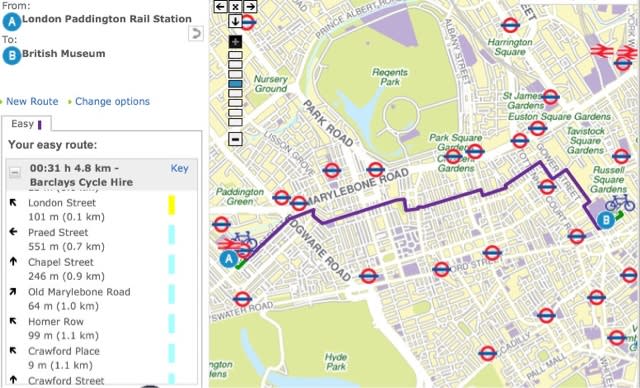Image resolution: width=640 pixels, height=388 pixels.
Task: Pan map down with arrow button
Action: click(x=235, y=21)
